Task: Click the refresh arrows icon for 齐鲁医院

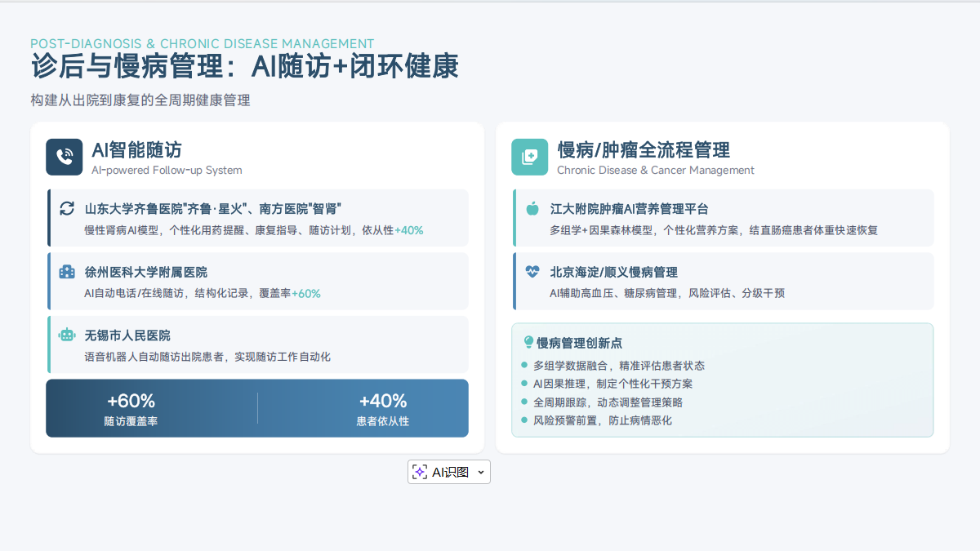Action: [x=67, y=209]
